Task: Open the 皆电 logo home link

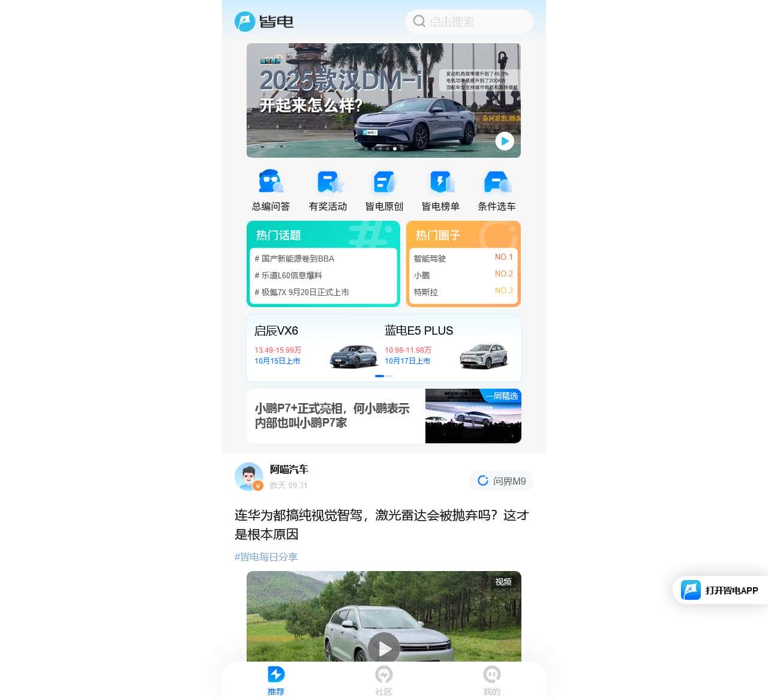Action: point(264,22)
